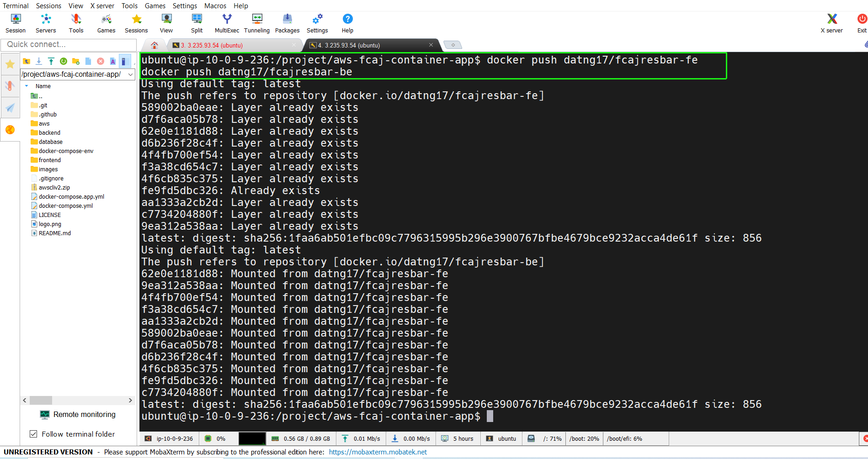Open the Terminal menu
868x459 pixels.
(x=16, y=6)
